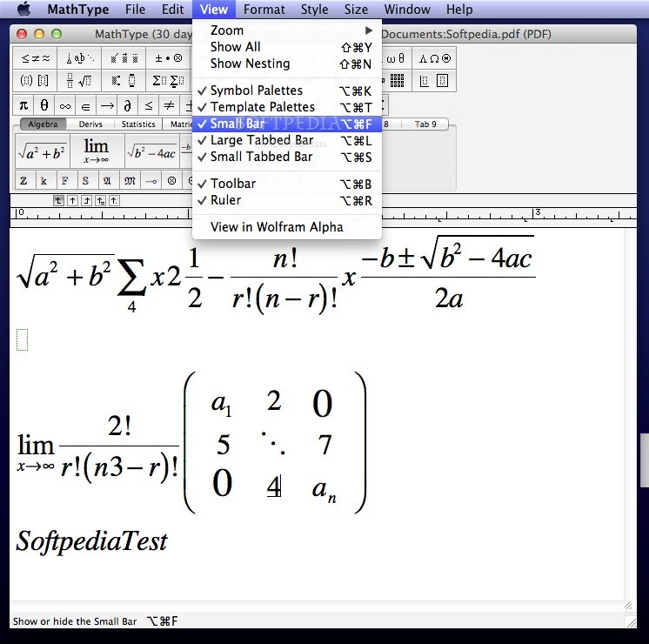The width and height of the screenshot is (649, 644).
Task: Click the empty equation slot in document
Action: [22, 339]
